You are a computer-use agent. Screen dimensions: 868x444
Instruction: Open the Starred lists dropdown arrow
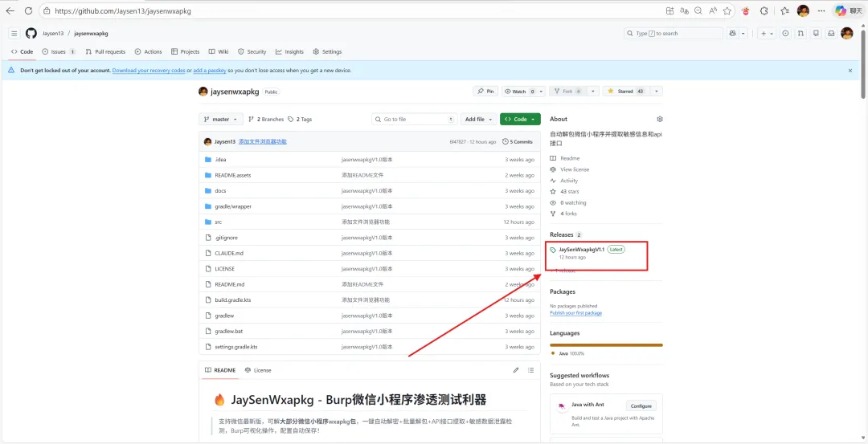click(656, 92)
